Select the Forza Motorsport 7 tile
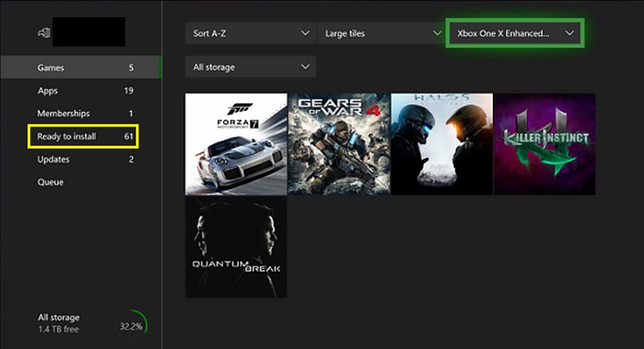The height and width of the screenshot is (349, 644). point(236,144)
